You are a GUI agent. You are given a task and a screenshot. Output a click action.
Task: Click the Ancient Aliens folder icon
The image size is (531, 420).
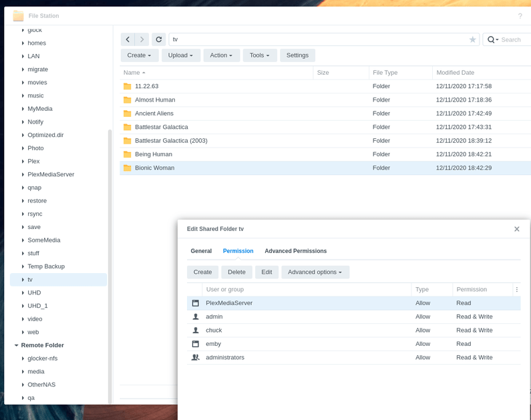coord(128,114)
